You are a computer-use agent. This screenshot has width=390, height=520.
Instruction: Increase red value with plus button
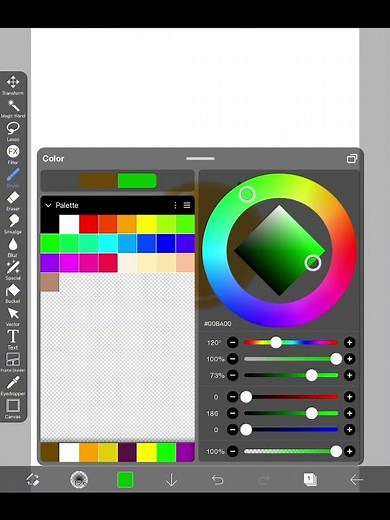click(349, 397)
